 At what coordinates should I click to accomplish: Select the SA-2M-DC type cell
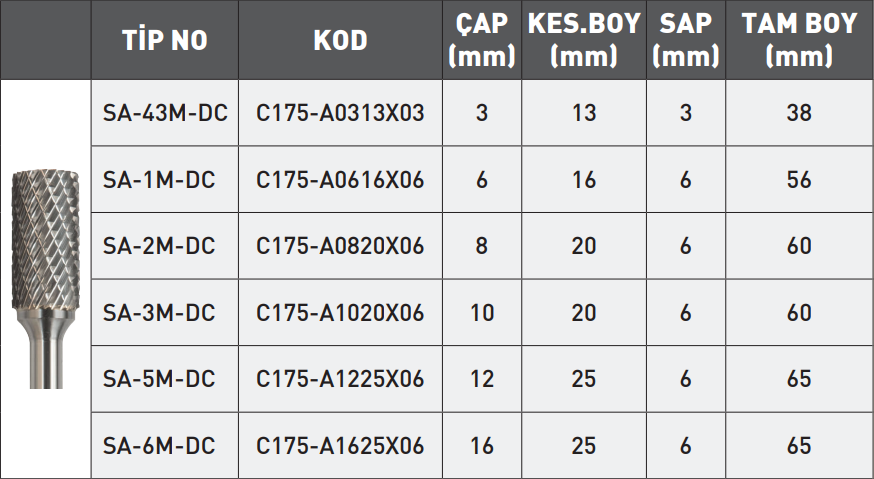click(159, 246)
